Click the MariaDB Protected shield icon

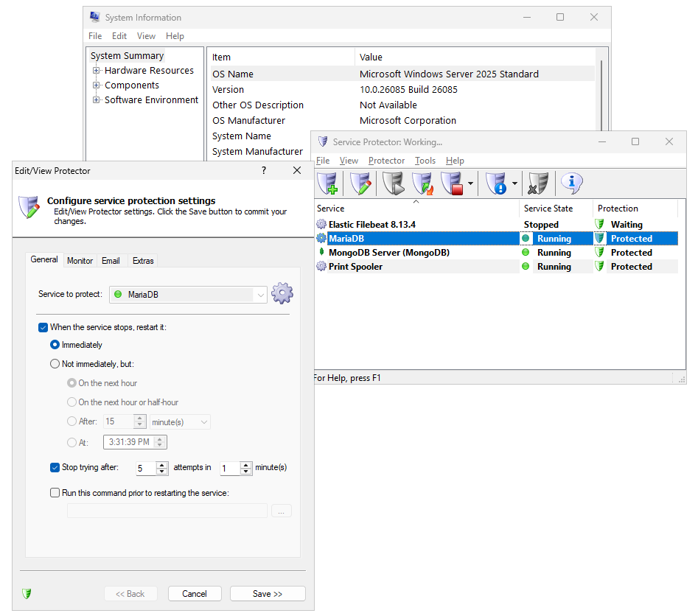[600, 238]
